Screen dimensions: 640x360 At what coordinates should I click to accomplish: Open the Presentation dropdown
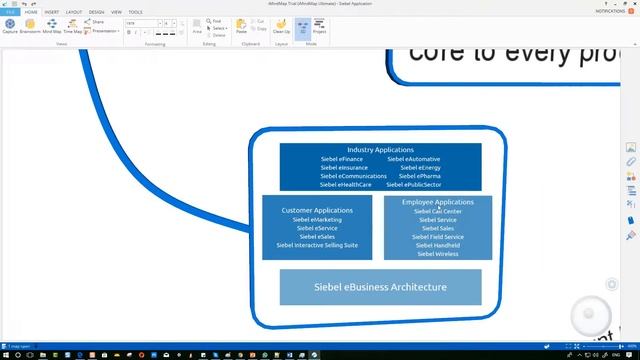click(x=102, y=31)
